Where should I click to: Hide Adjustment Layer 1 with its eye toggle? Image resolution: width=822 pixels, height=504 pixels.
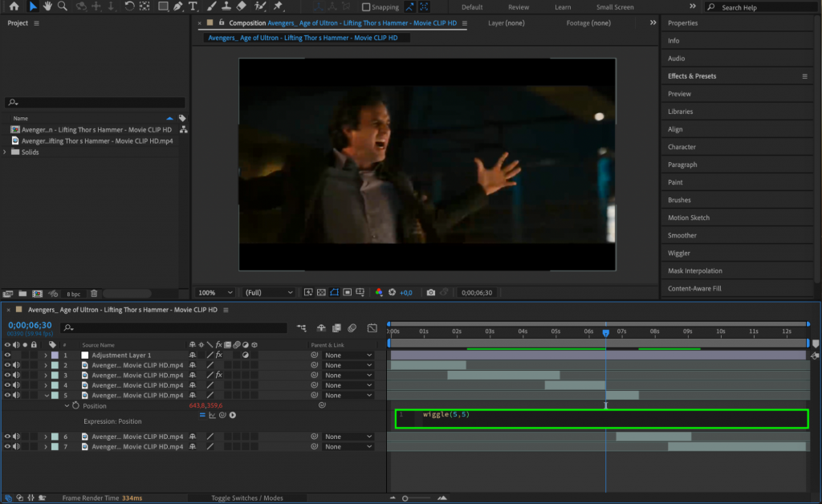click(x=8, y=355)
